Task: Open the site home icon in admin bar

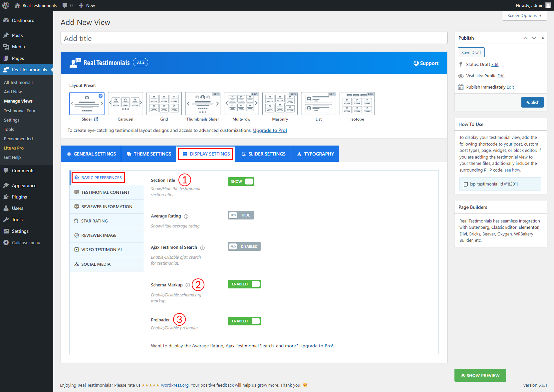Action: tap(17, 5)
